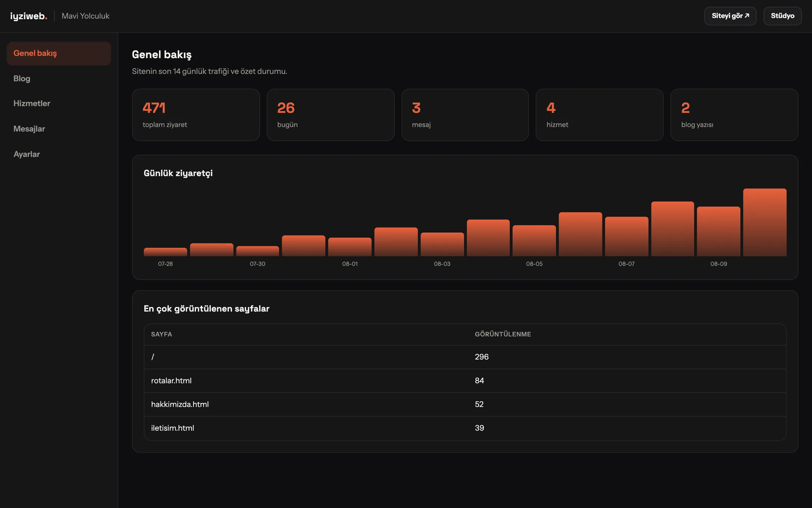Click the chart bar above 08-05
Viewport: 812px width, 508px height.
[x=534, y=241]
